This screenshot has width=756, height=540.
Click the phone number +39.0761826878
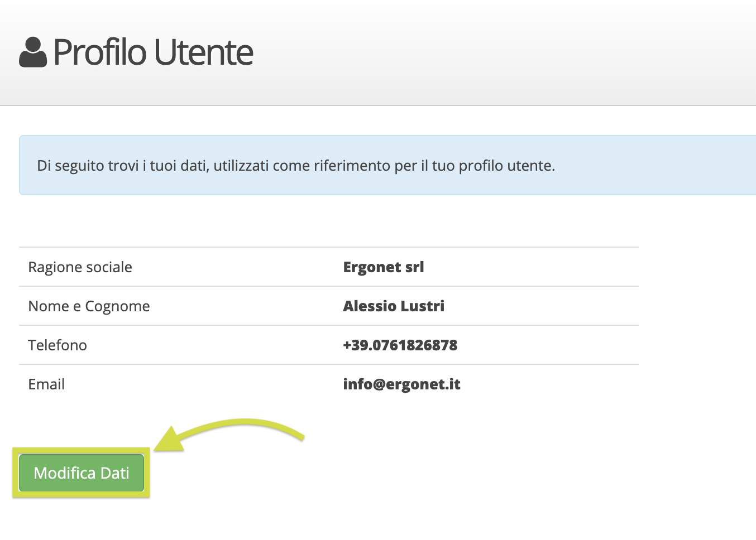(400, 345)
